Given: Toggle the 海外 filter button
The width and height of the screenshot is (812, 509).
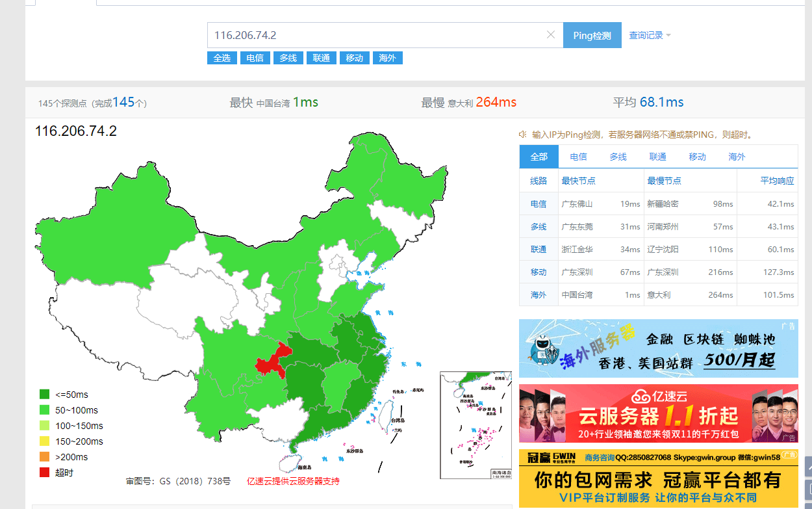Looking at the screenshot, I should point(387,58).
